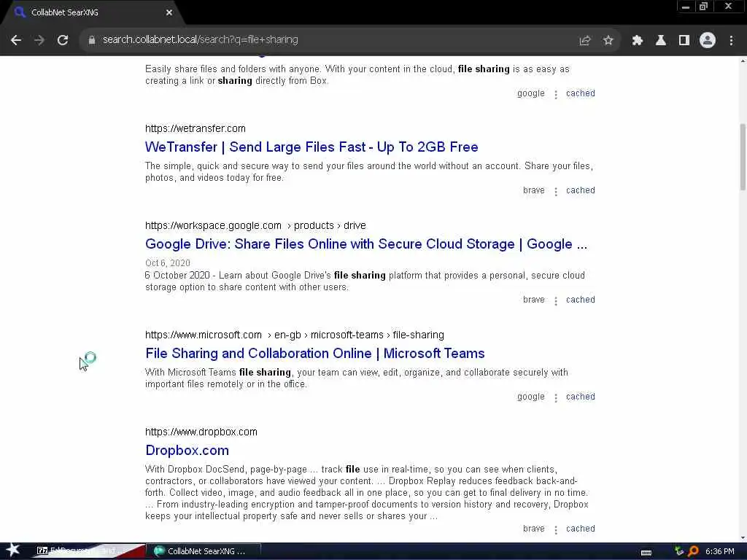This screenshot has width=747, height=560.
Task: Open more options dots on Google Drive result
Action: click(555, 301)
